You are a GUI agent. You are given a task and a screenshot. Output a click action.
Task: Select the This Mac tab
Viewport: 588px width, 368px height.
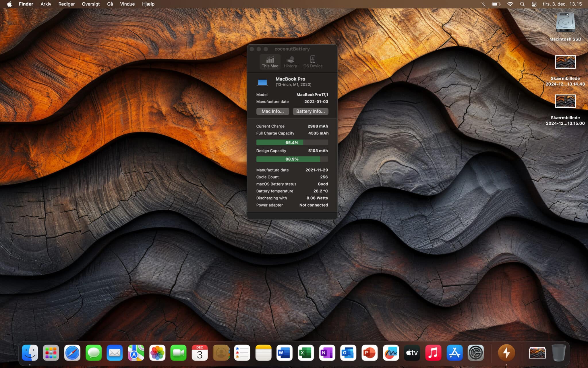point(270,62)
